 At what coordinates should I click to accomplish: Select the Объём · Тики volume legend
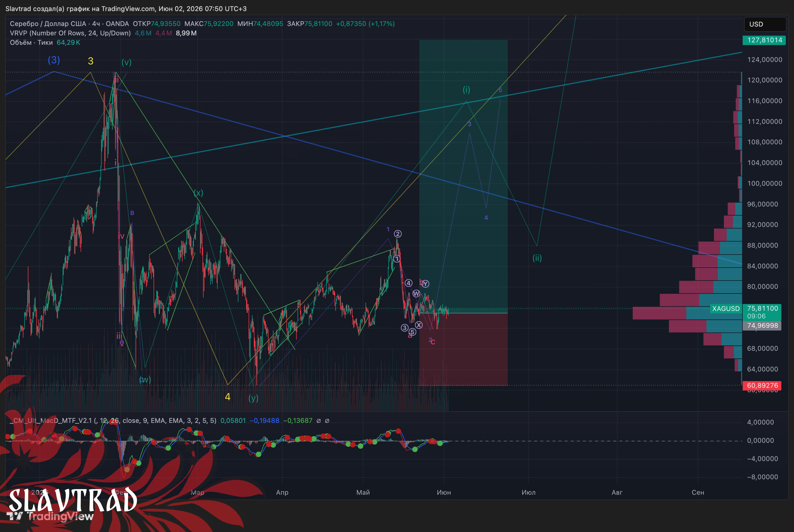(x=31, y=43)
